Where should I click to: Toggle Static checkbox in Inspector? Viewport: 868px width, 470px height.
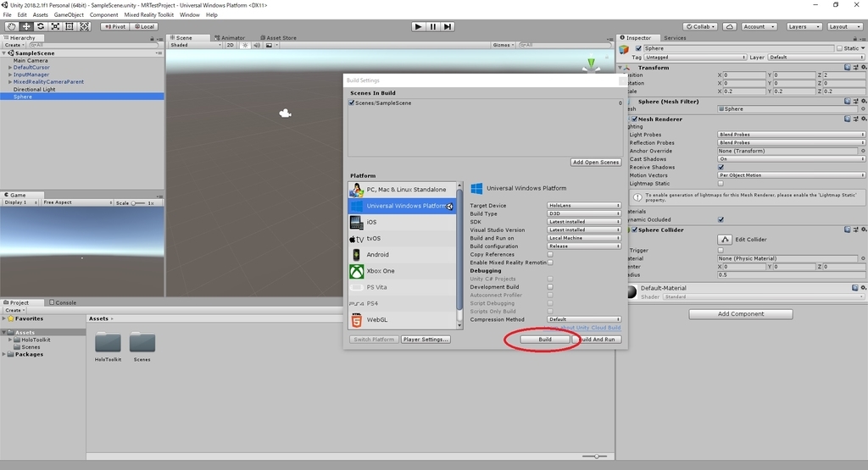tap(840, 48)
